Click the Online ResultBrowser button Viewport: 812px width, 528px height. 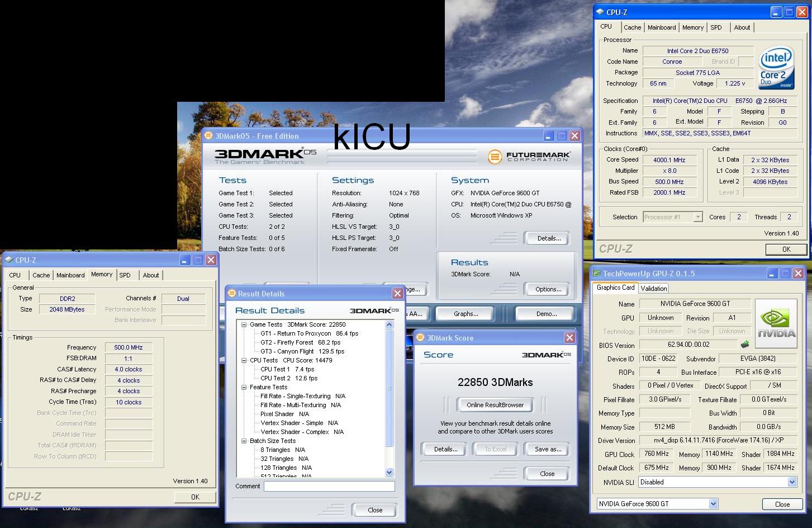(495, 405)
